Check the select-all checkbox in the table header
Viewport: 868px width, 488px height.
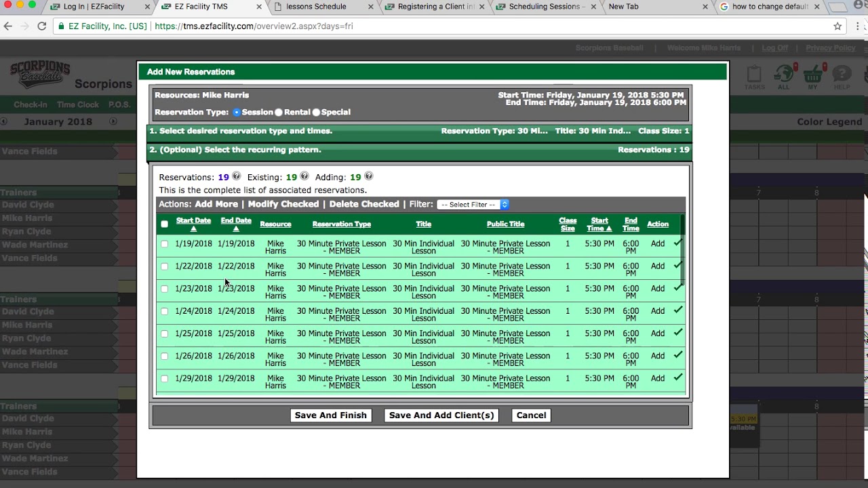(x=164, y=224)
